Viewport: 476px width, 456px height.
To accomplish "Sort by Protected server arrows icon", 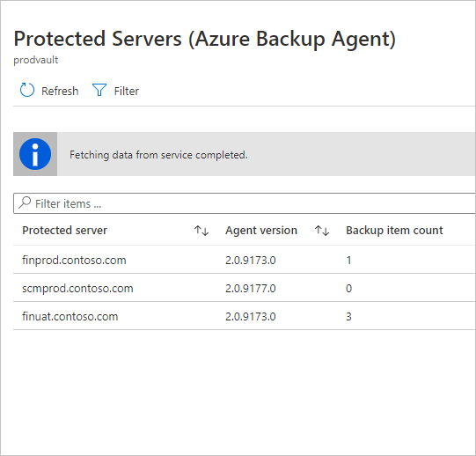I will [x=201, y=231].
